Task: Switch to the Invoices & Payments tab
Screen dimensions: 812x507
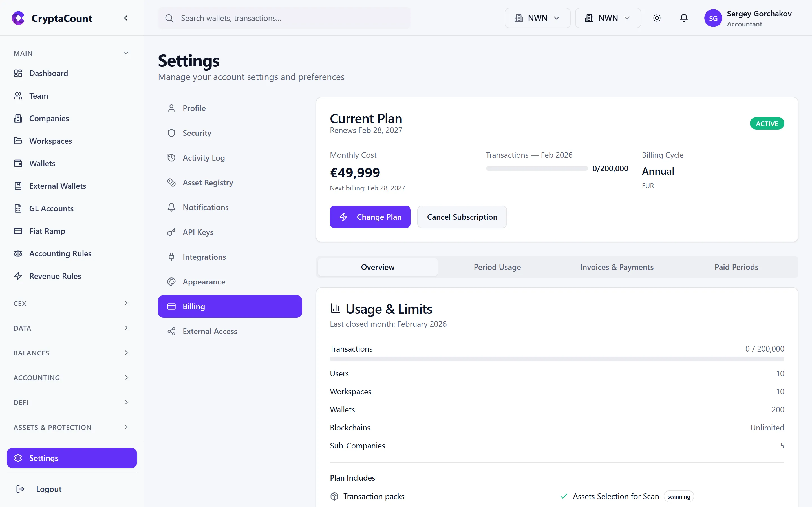Action: pyautogui.click(x=617, y=267)
